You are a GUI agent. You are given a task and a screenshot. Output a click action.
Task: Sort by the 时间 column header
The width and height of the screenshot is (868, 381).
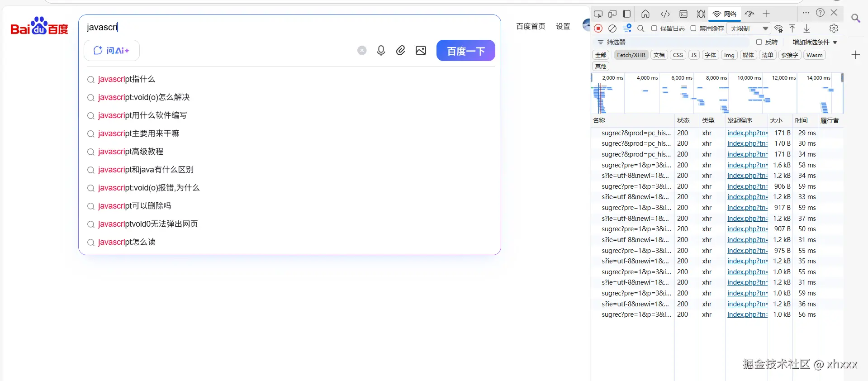tap(805, 120)
